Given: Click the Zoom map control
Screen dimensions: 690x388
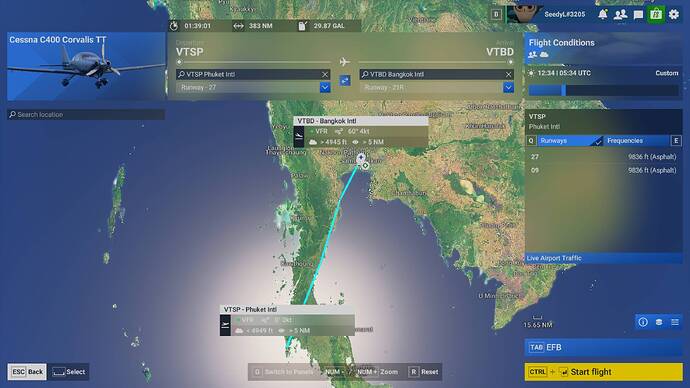Looking at the screenshot, I should (x=389, y=372).
